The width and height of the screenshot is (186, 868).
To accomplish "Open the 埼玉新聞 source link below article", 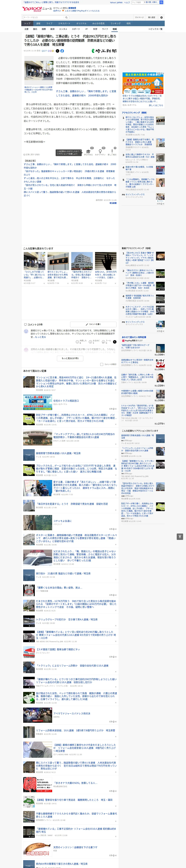I will pyautogui.click(x=113, y=203).
